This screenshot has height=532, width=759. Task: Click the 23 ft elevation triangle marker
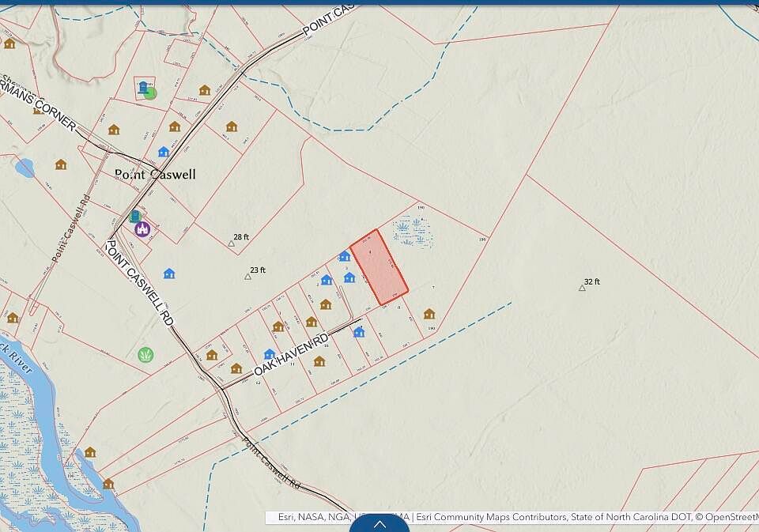pyautogui.click(x=247, y=277)
